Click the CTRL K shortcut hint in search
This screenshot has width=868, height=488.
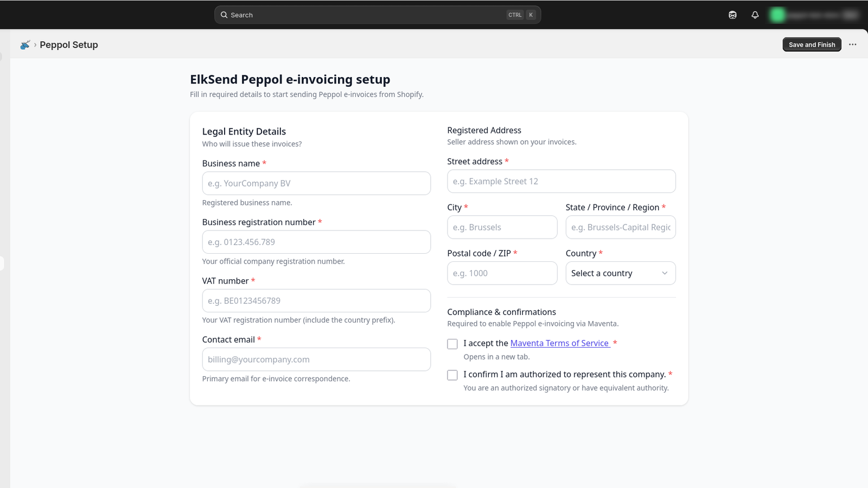(x=521, y=15)
